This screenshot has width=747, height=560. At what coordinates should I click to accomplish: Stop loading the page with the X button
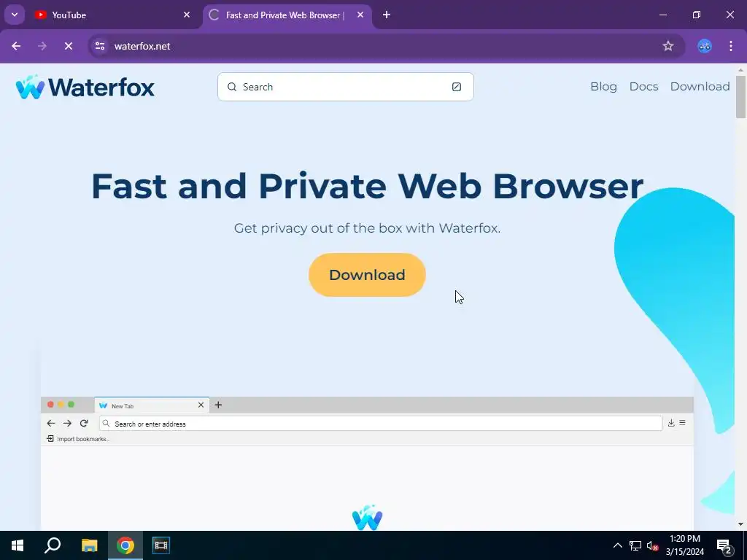[x=68, y=46]
